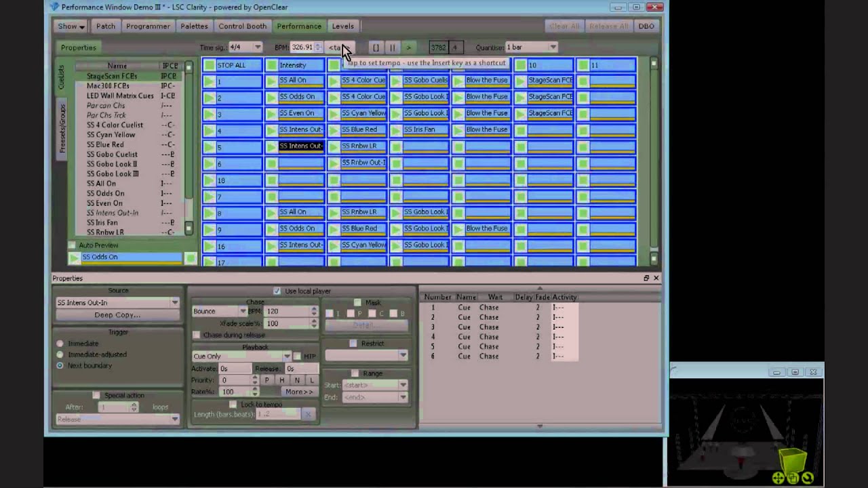Enable Chase during release checkbox

click(x=197, y=335)
